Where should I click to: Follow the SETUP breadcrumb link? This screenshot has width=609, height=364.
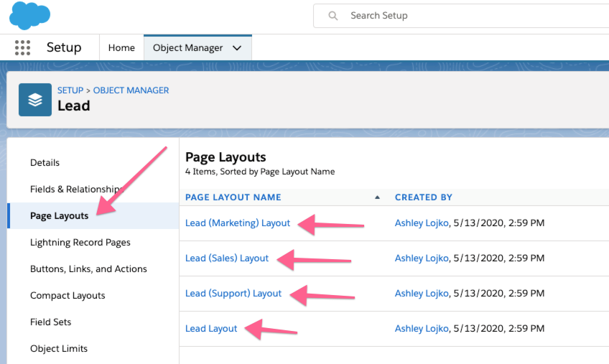coord(70,90)
